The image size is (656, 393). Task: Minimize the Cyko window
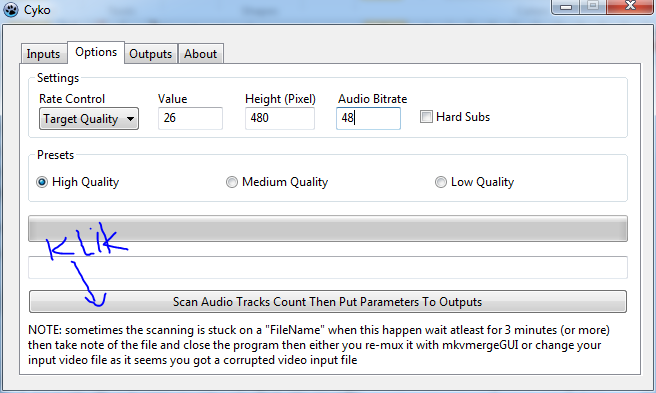[566, 7]
